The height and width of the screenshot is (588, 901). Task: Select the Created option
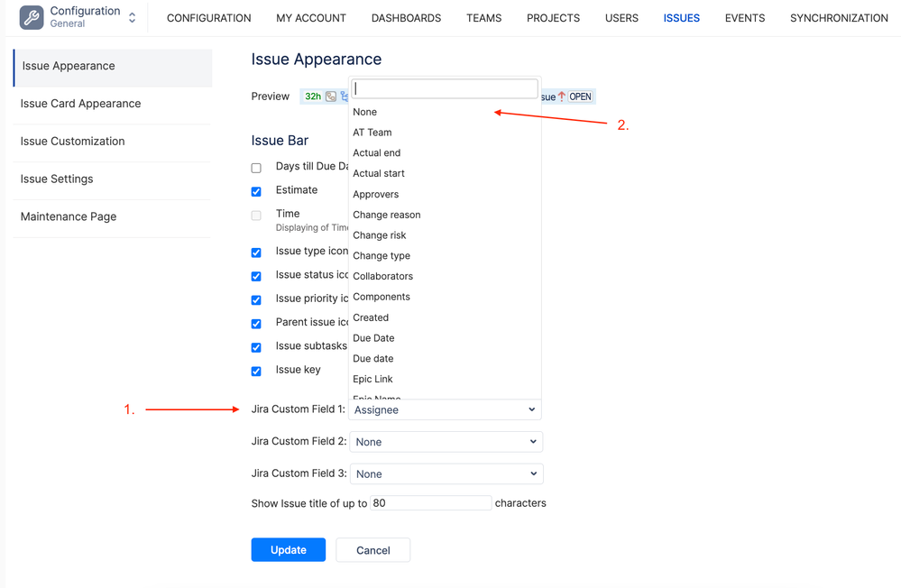(445, 317)
